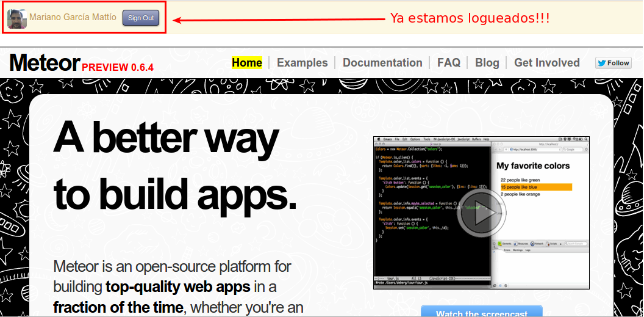The height and width of the screenshot is (317, 644).
Task: Click "My favorite colors" heading in video
Action: (x=533, y=166)
